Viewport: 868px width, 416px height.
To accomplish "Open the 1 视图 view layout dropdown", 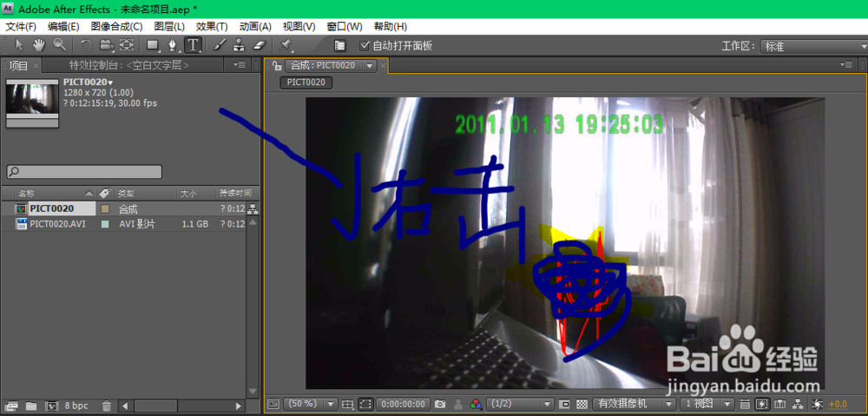I will 707,404.
